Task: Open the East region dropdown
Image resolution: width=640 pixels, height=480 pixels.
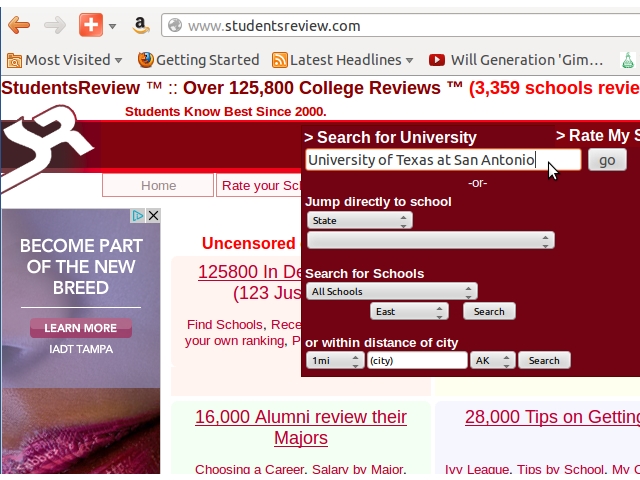Action: pos(409,311)
